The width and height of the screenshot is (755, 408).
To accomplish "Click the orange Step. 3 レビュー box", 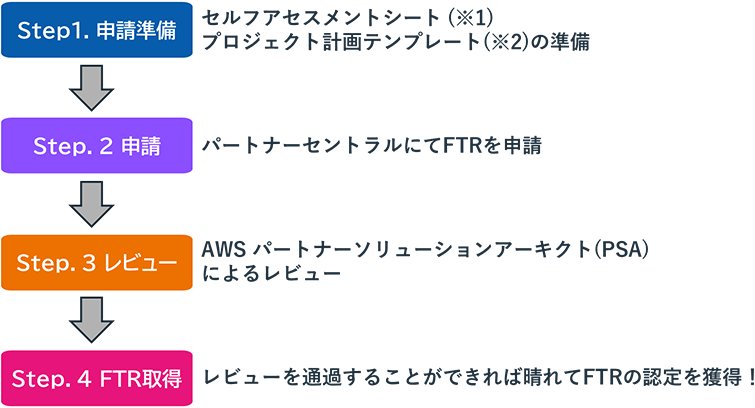I will (97, 262).
